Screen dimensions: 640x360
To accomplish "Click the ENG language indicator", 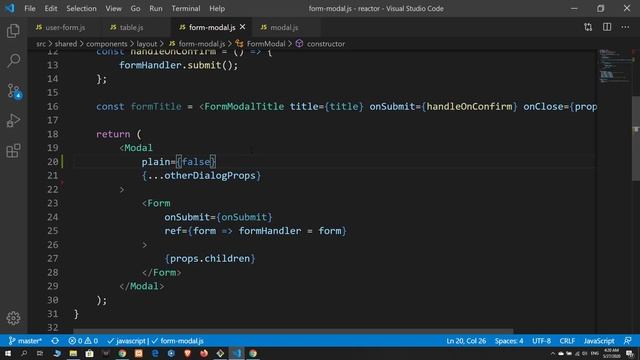I will coord(595,353).
